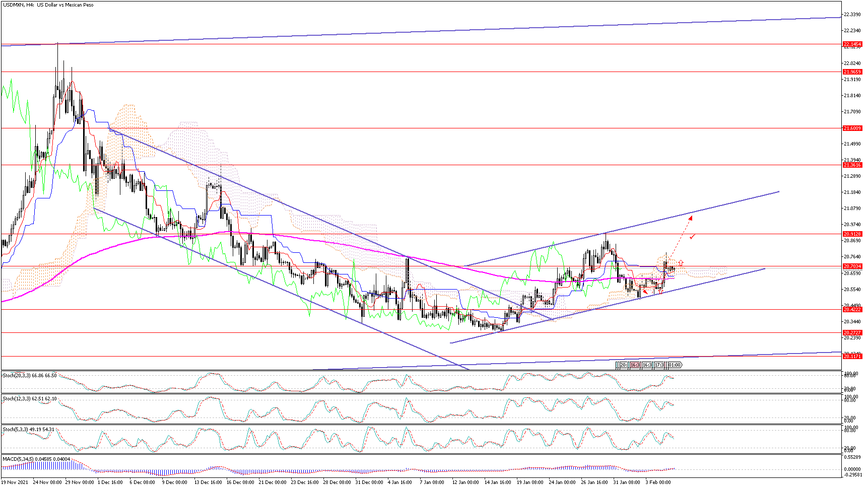Screen dimensions: 868x488
Task: Click the Stoch(5,3,3) indicator label
Action: 29,430
